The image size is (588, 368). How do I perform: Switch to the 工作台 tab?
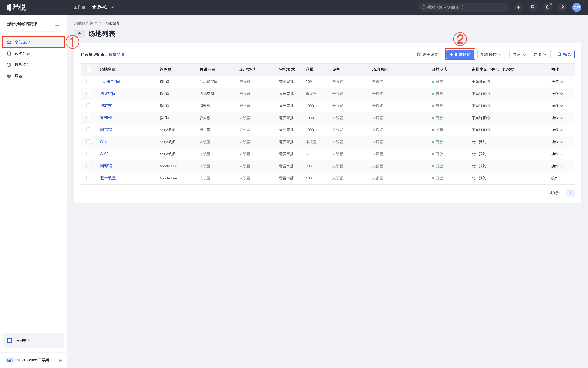[79, 7]
